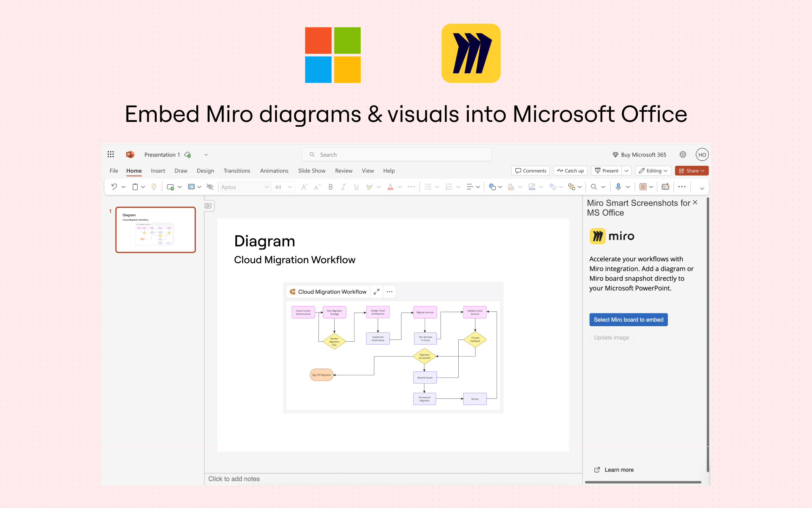Viewport: 812px width, 508px height.
Task: Toggle Italic formatting
Action: (x=343, y=187)
